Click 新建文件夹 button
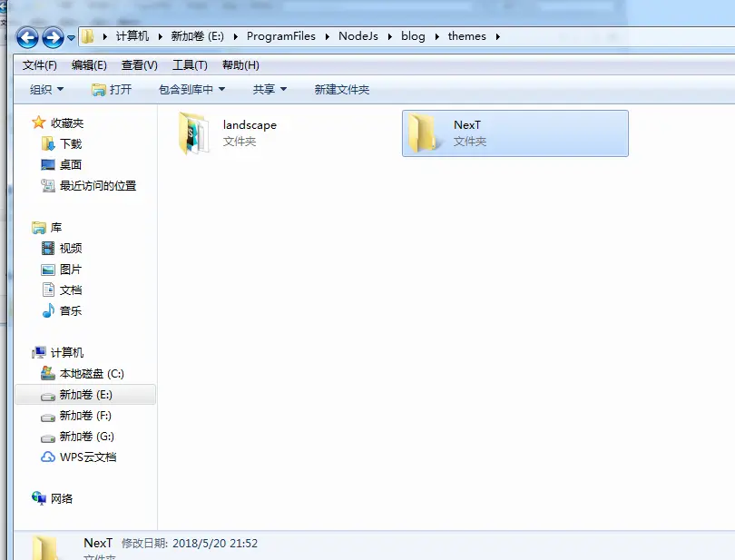The width and height of the screenshot is (735, 560). (x=342, y=89)
